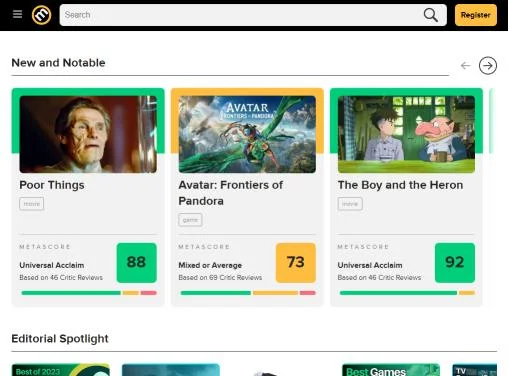Go to Metacritic home via logo

coord(42,15)
